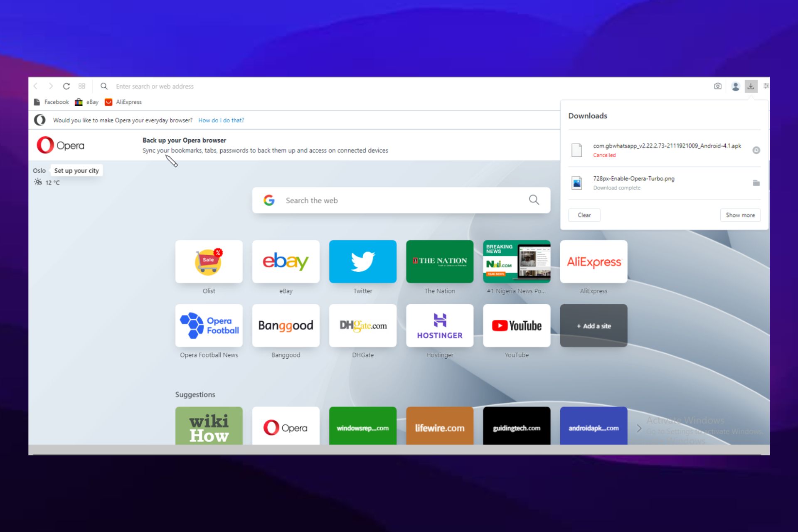The height and width of the screenshot is (532, 798).
Task: Click the Search the web box
Action: coord(401,200)
